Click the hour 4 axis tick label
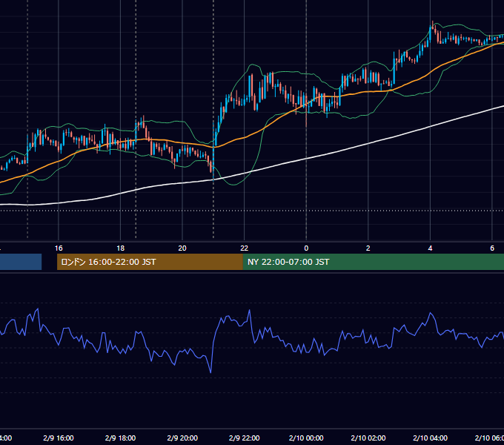The height and width of the screenshot is (445, 504). (x=430, y=248)
